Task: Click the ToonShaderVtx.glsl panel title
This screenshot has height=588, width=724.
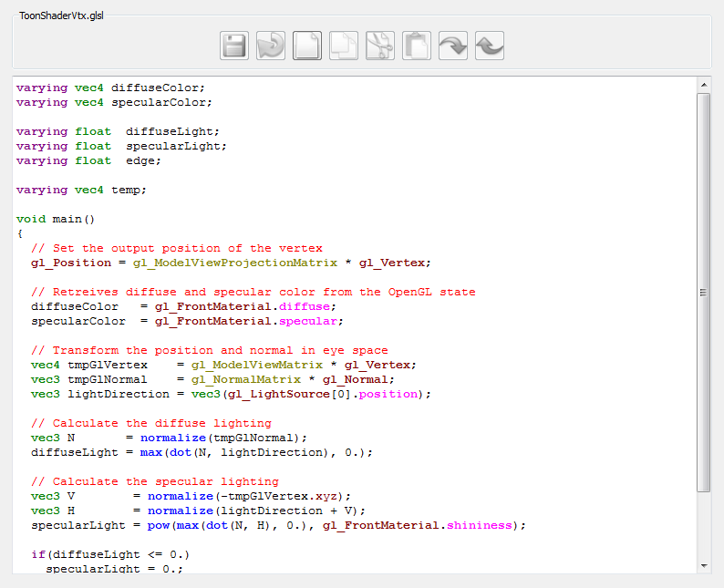Action: click(x=61, y=16)
